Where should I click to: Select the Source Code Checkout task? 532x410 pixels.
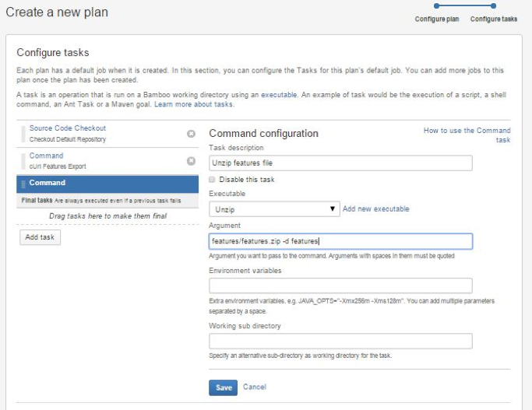(68, 128)
